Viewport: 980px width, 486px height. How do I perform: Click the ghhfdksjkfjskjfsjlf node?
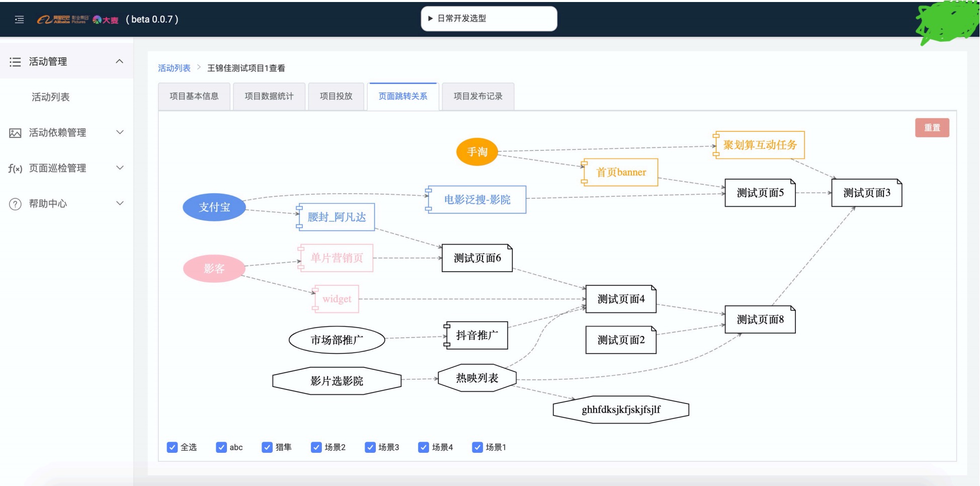pos(621,410)
